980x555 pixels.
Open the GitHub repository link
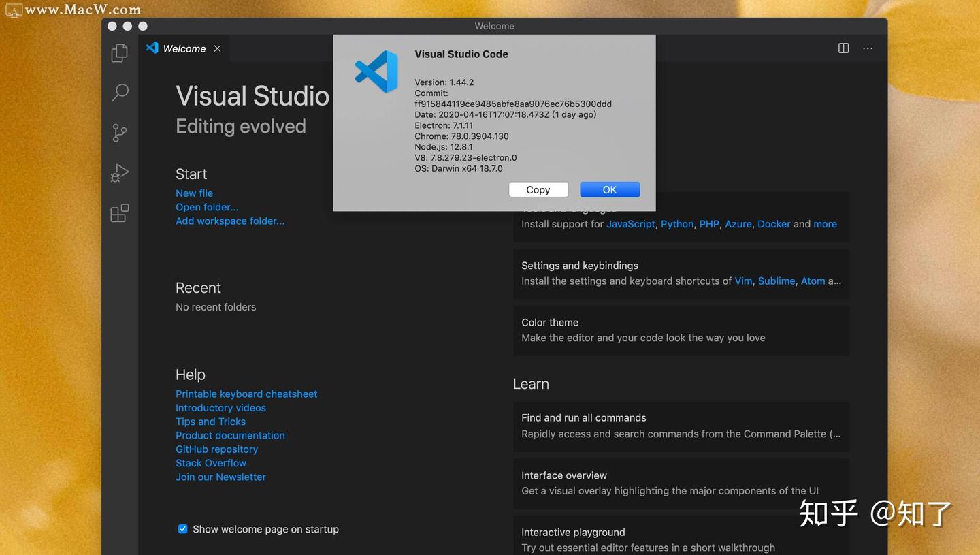(216, 449)
